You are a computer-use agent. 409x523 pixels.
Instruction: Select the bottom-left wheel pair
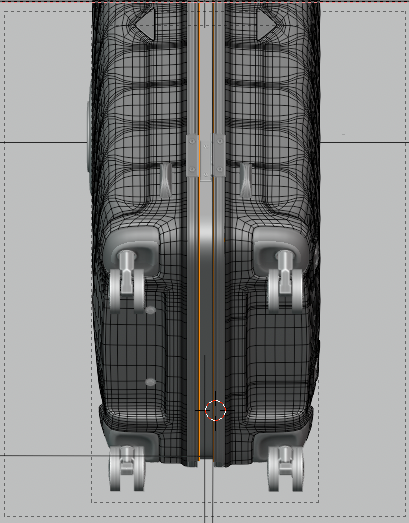[x=127, y=468]
